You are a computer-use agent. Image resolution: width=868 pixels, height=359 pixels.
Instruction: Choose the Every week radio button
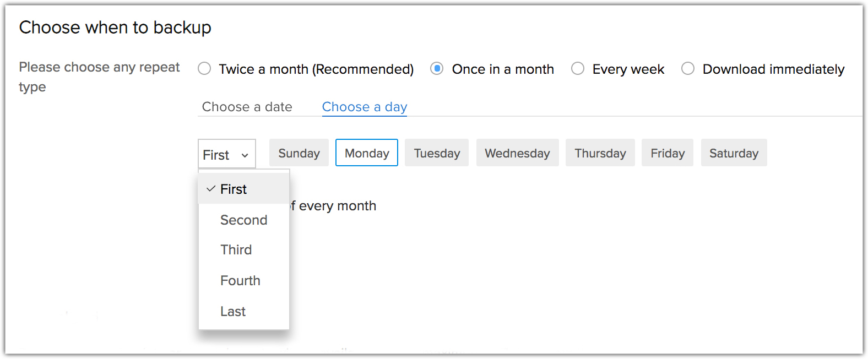click(578, 69)
